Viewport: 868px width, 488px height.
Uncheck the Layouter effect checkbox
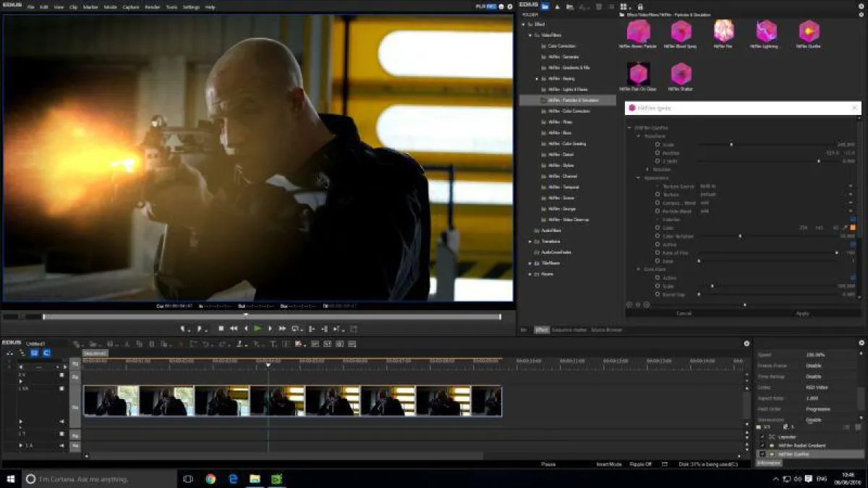pyautogui.click(x=762, y=437)
